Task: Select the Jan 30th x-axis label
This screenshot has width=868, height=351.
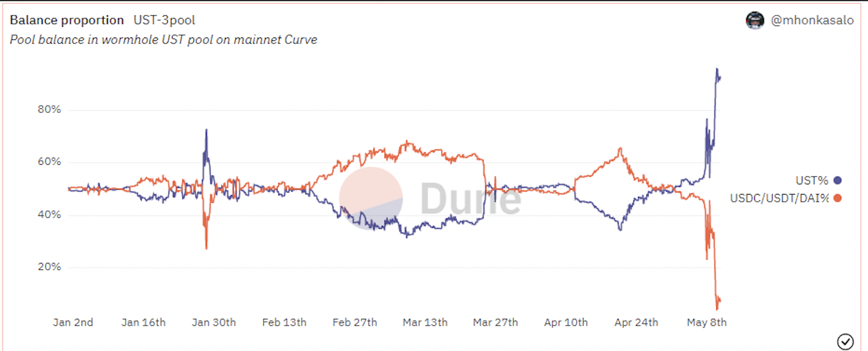Action: click(214, 322)
